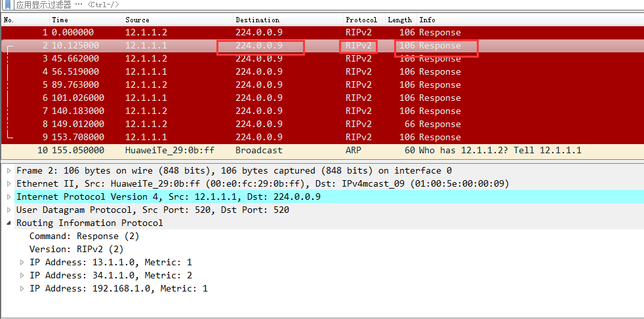Viewport: 644px width, 319px height.
Task: Select packet 1 at time 0.000000
Action: [x=322, y=32]
